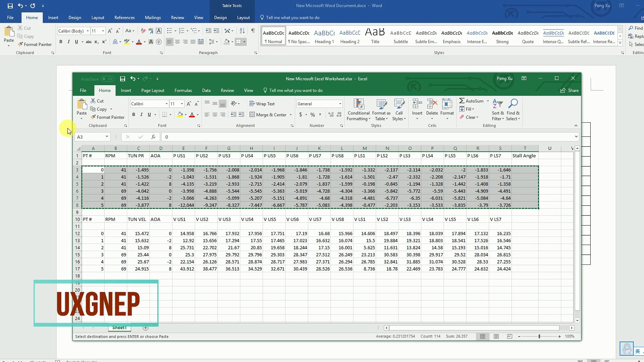Click Word bullets list icon
This screenshot has width=644, height=362.
pyautogui.click(x=169, y=31)
